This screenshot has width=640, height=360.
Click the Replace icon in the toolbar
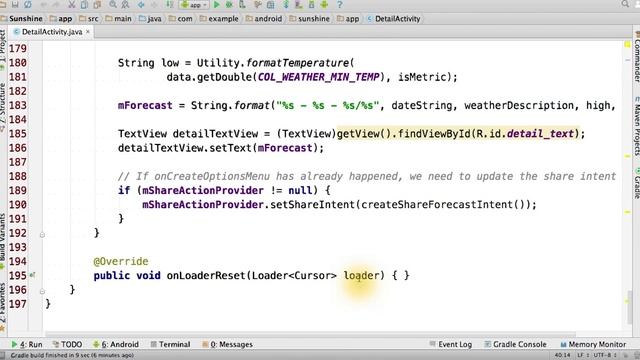pos(125,4)
